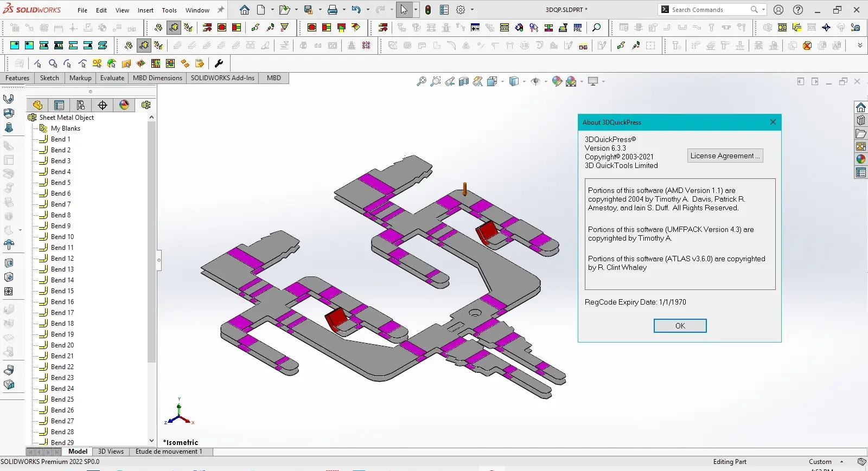Switch to the Evaluate tab
This screenshot has width=868, height=471.
112,78
